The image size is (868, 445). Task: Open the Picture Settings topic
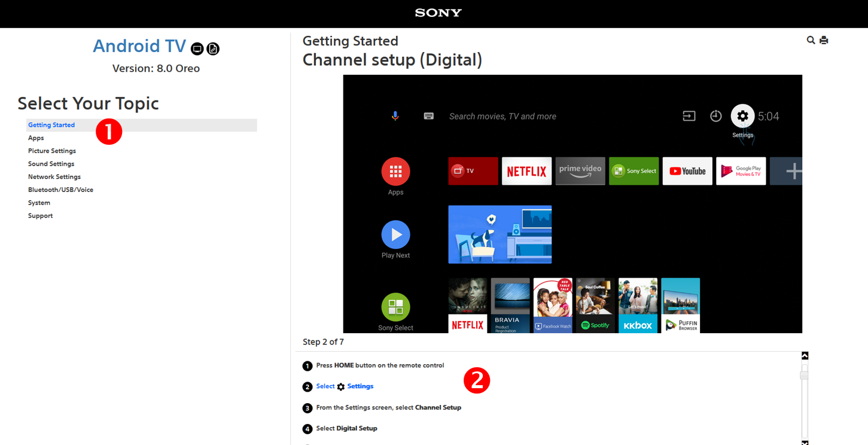pyautogui.click(x=52, y=151)
